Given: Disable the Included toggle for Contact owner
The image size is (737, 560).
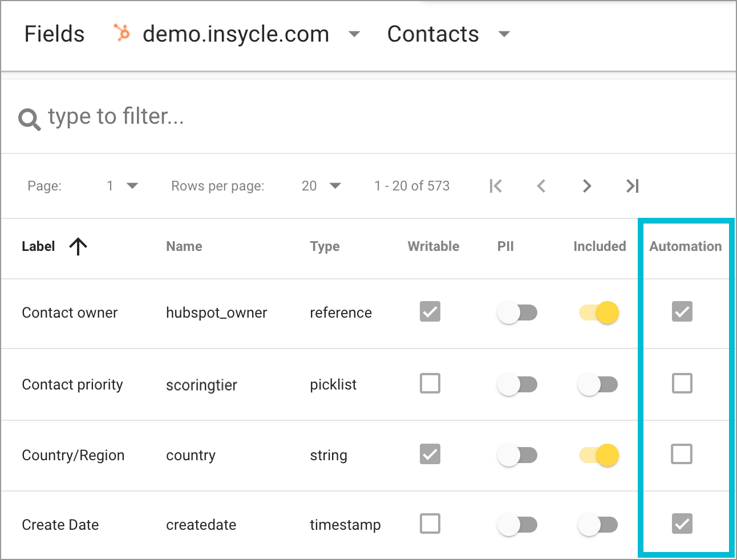Looking at the screenshot, I should (x=597, y=313).
